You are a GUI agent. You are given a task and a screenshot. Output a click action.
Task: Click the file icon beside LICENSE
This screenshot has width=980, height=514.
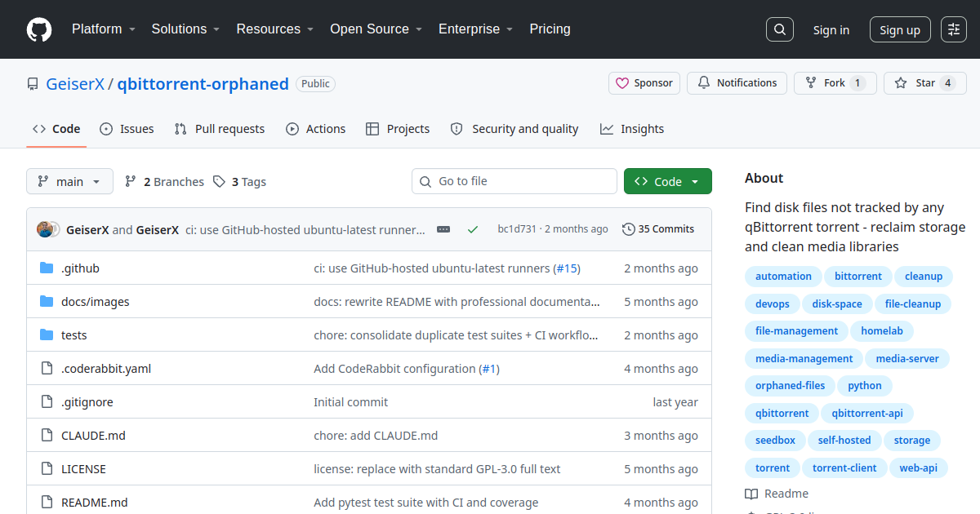pyautogui.click(x=47, y=469)
